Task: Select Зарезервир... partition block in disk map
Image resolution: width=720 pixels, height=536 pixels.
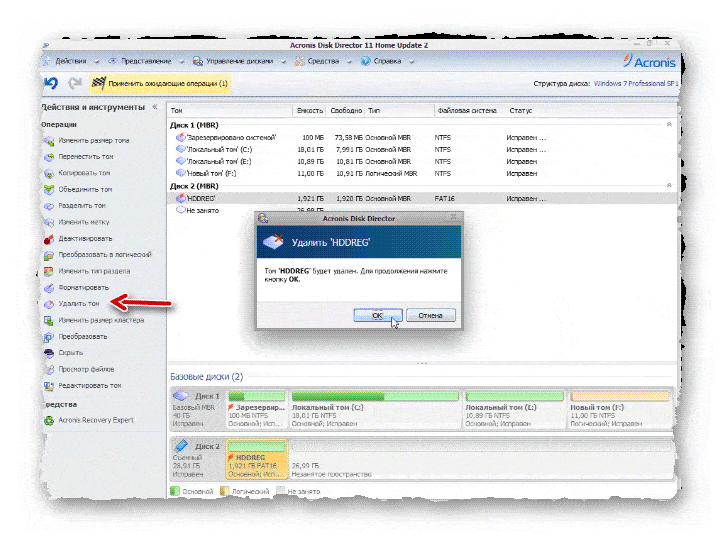Action: pos(257,409)
